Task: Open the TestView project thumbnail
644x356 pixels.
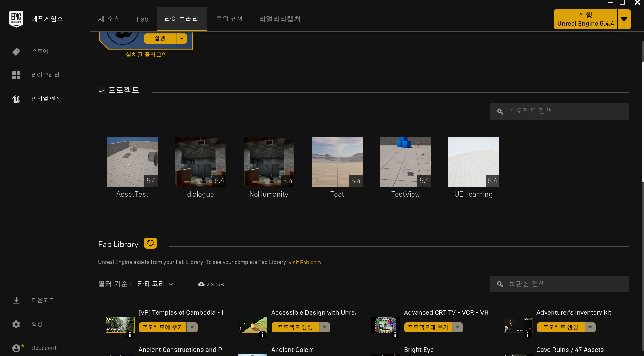Action: pos(406,162)
